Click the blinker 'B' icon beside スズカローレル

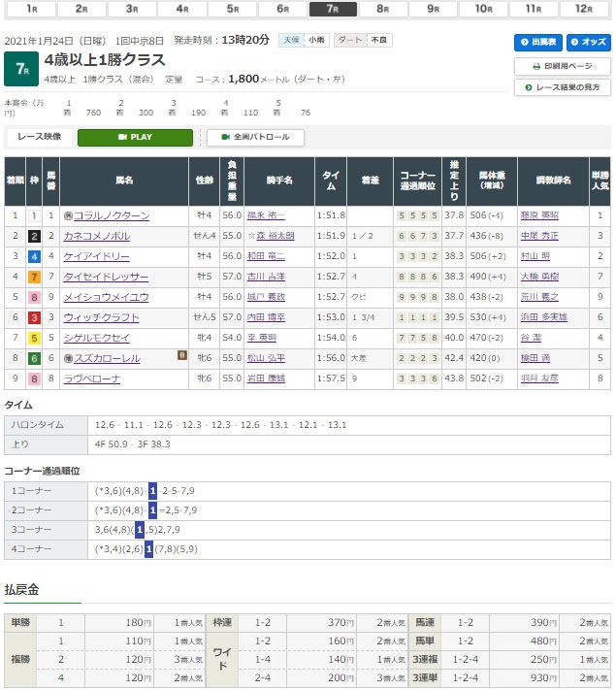pyautogui.click(x=181, y=355)
